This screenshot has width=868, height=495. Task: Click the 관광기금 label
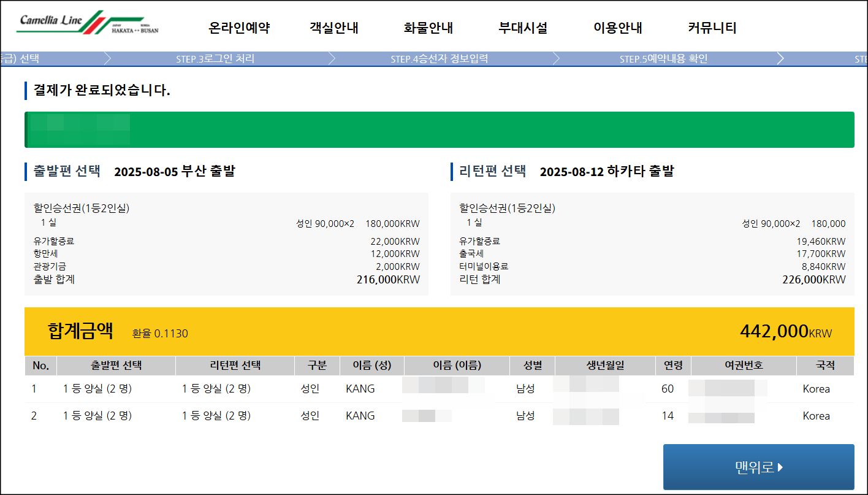pyautogui.click(x=50, y=267)
